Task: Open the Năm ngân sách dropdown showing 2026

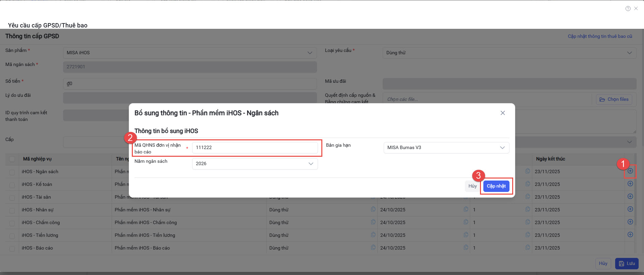Action: (x=255, y=164)
